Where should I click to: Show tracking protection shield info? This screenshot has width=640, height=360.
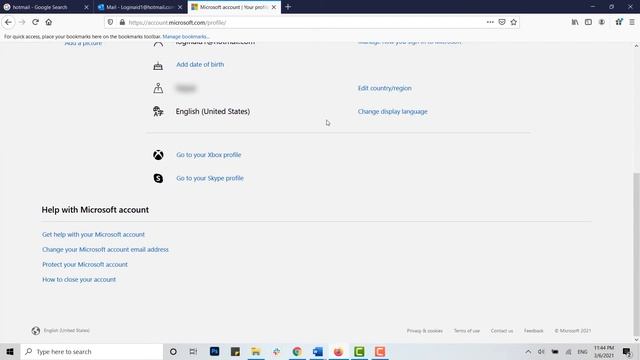pos(111,22)
